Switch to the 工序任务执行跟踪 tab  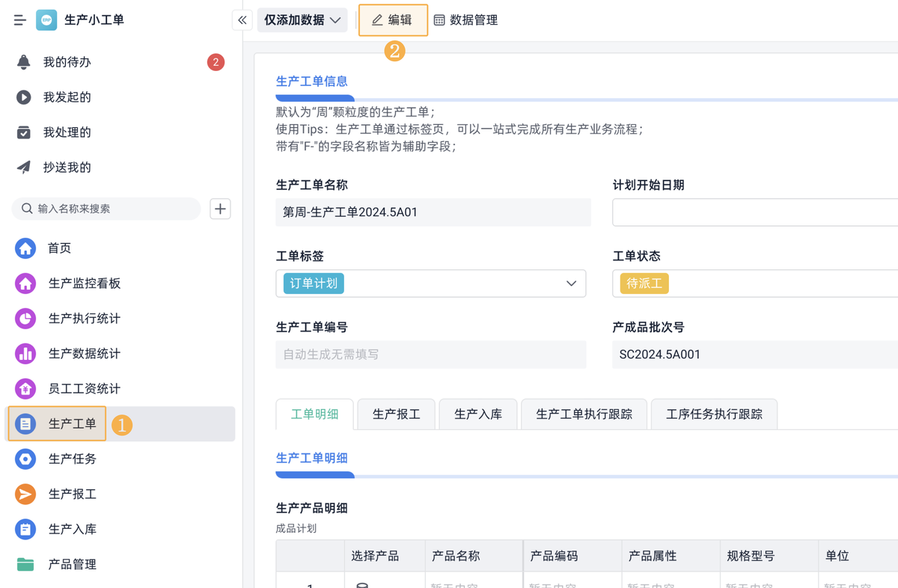(x=714, y=414)
